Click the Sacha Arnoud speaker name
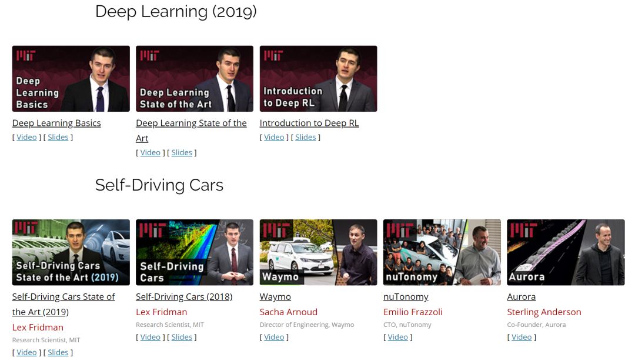The image size is (635, 364). point(288,312)
